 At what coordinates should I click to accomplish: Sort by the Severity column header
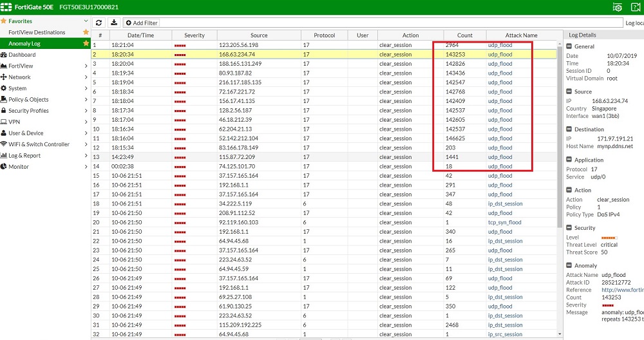pos(194,35)
